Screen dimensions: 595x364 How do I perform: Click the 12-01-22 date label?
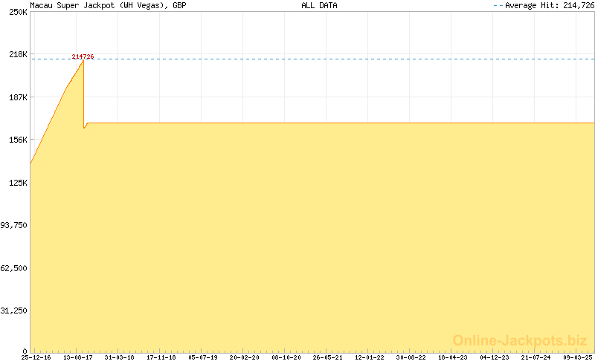tap(369, 357)
